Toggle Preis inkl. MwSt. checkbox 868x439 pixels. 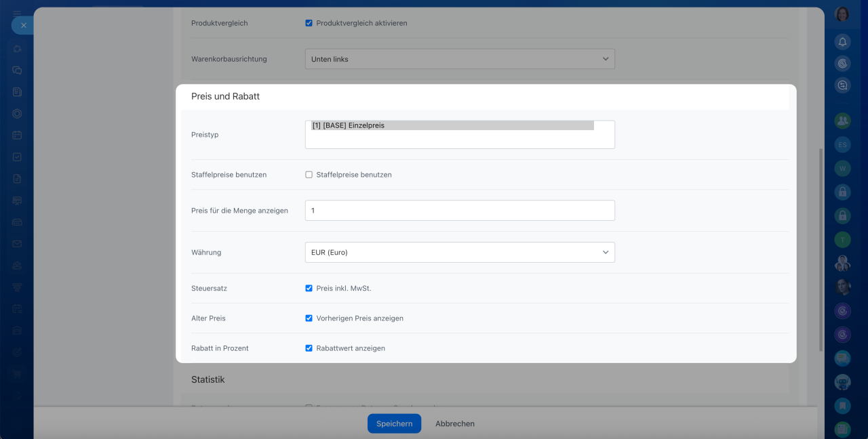pos(309,289)
